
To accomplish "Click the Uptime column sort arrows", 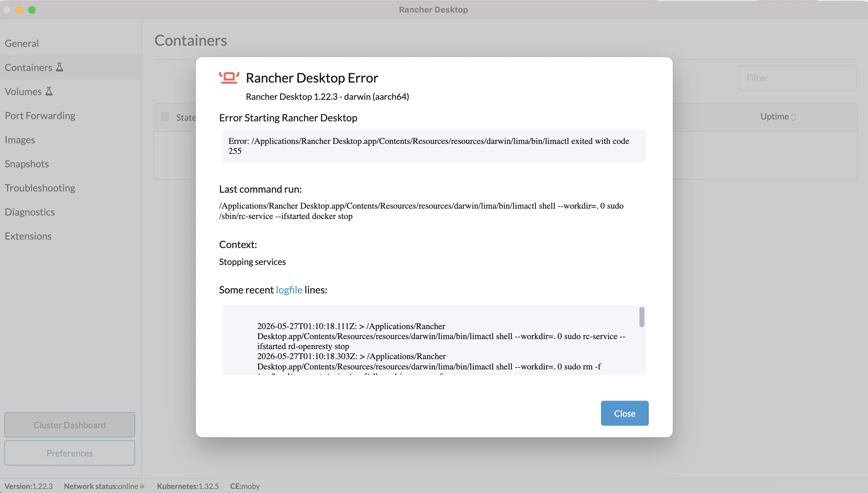I will (x=793, y=117).
